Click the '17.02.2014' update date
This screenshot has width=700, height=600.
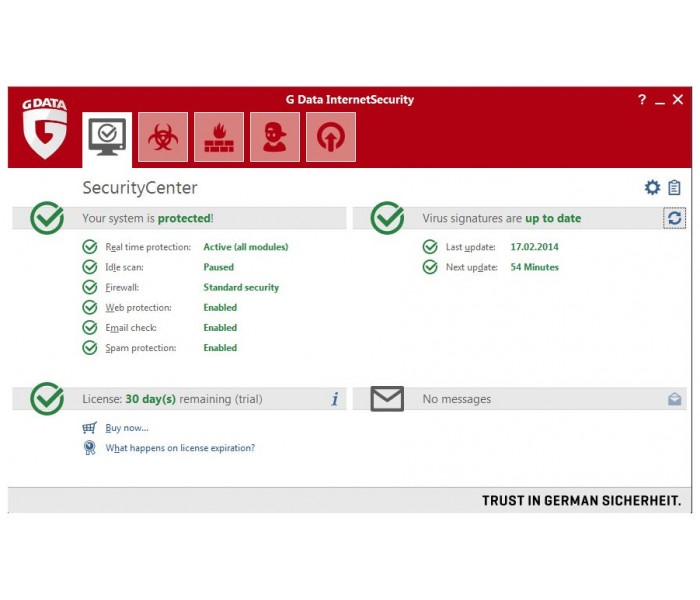coord(534,247)
